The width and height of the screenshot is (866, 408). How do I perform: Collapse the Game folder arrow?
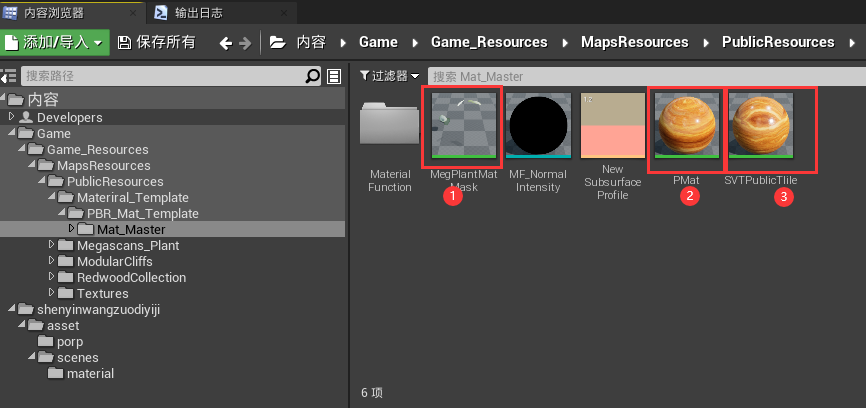point(12,133)
